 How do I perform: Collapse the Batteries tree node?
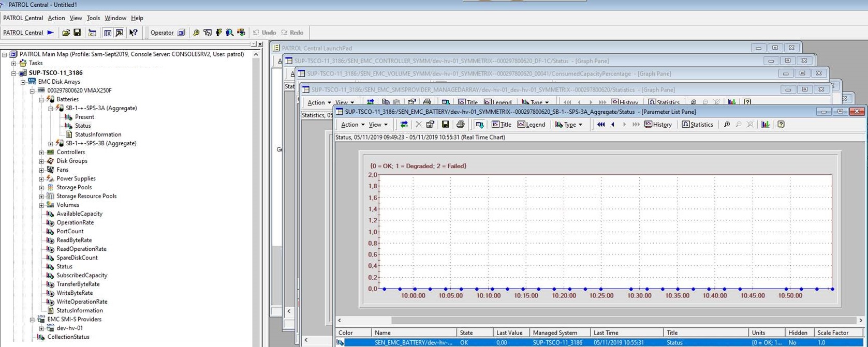[x=41, y=99]
